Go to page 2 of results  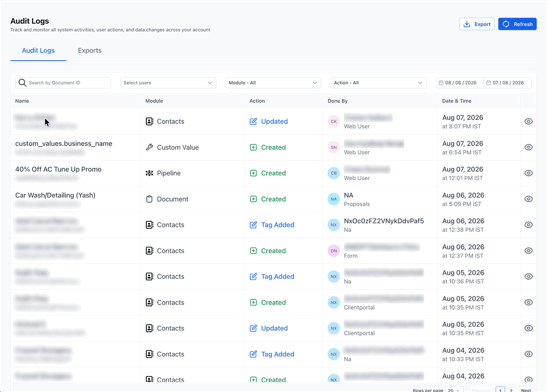511,390
